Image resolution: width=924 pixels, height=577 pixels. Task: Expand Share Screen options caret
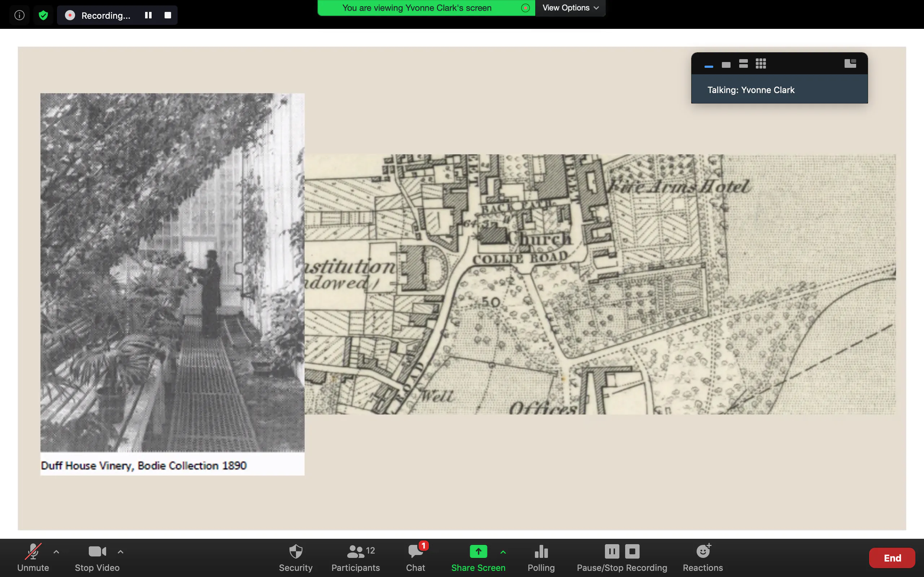click(503, 552)
